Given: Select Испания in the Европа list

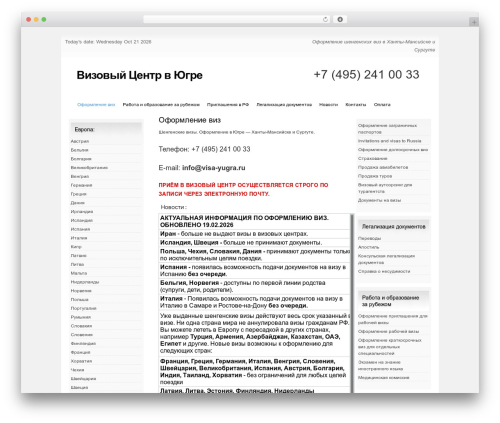Looking at the screenshot, I should click(80, 229).
